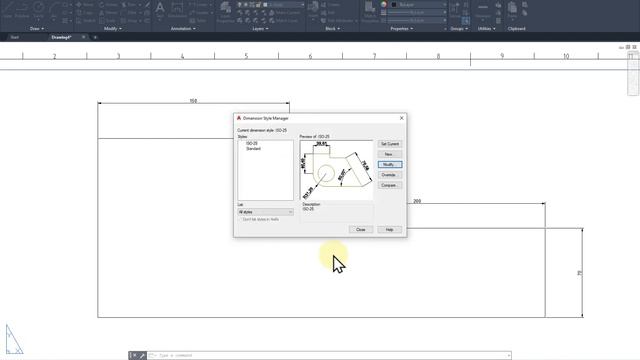Close Dimension Style Manager via X
This screenshot has height=360, width=640.
402,118
